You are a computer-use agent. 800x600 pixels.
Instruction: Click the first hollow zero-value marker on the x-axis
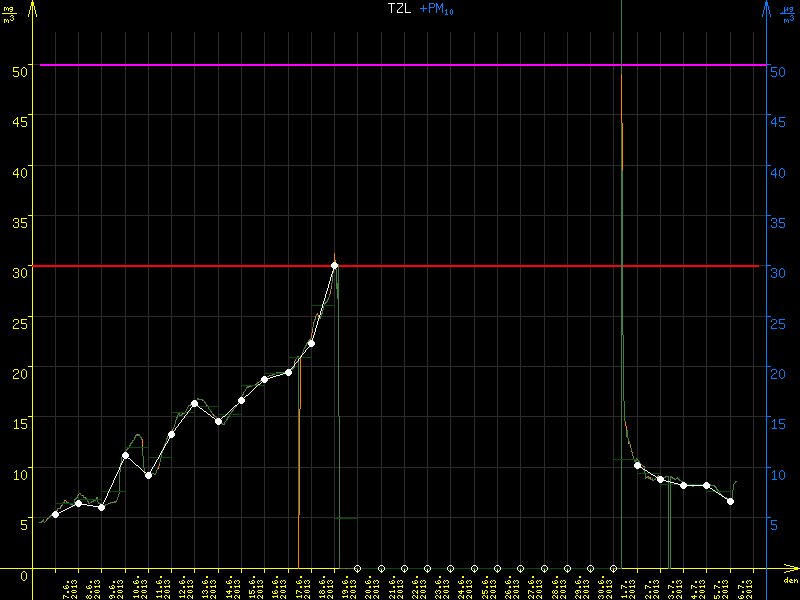click(x=357, y=568)
